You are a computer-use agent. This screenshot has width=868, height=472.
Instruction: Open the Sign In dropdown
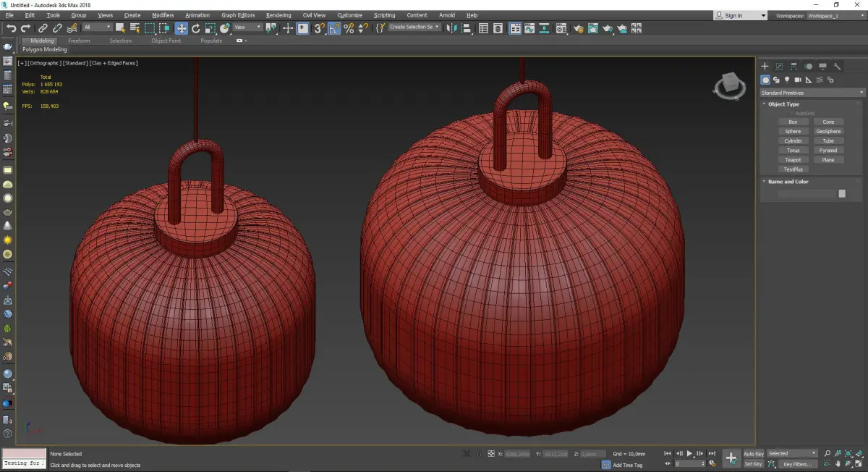[x=741, y=15]
